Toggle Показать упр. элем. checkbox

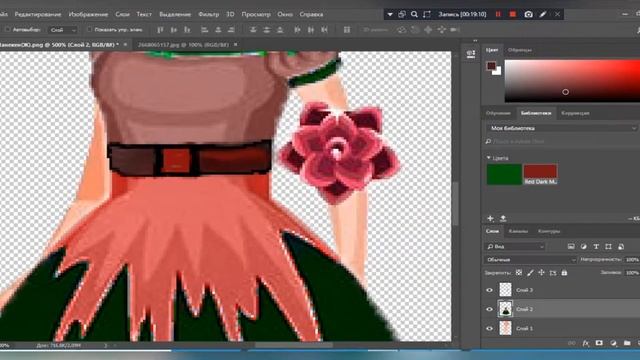point(89,30)
